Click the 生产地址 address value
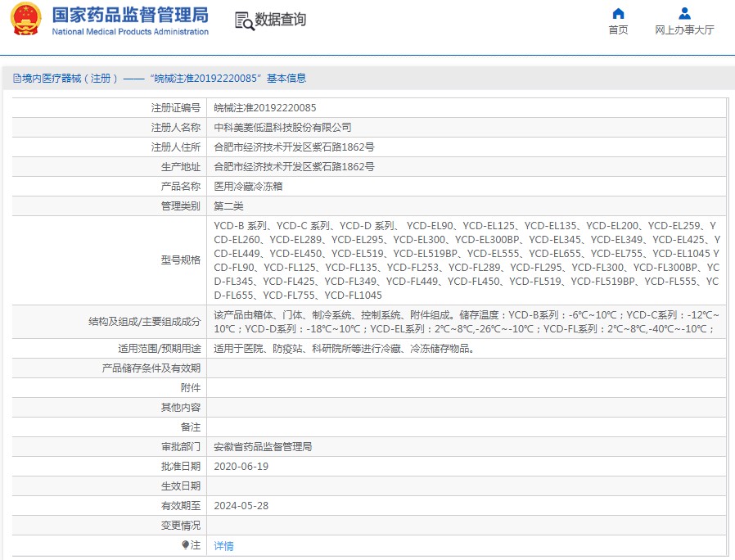Viewport: 735px width, 560px height. (294, 167)
